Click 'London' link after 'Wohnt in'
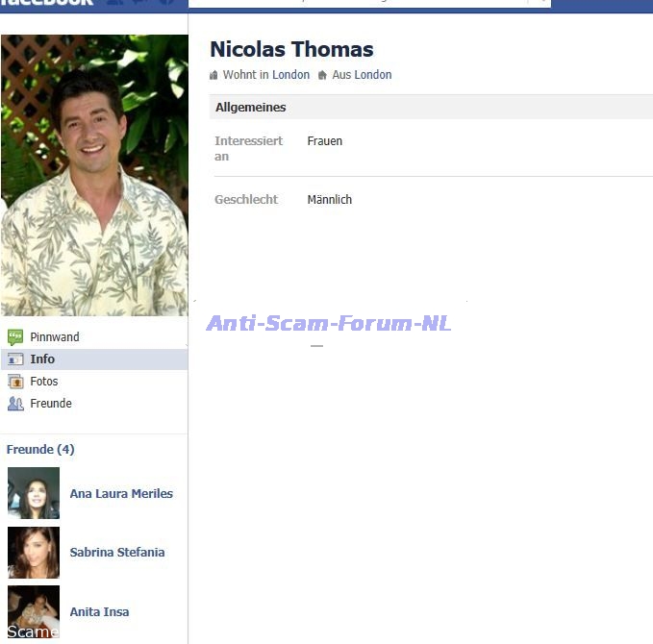653x644 pixels. pos(290,75)
